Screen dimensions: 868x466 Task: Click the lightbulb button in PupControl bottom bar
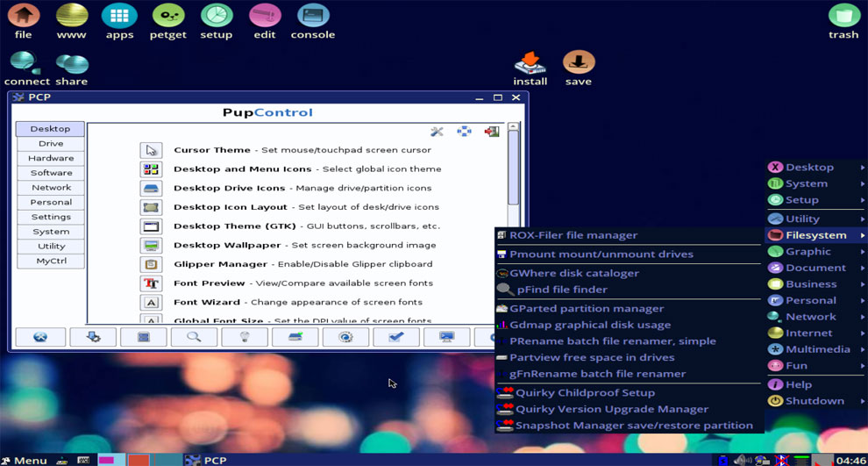click(244, 337)
